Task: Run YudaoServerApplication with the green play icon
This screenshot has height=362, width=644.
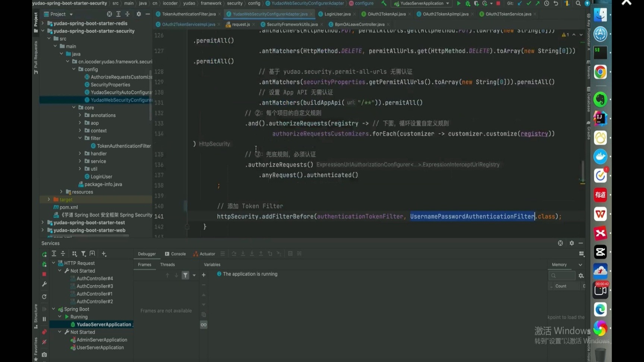Action: (458, 3)
